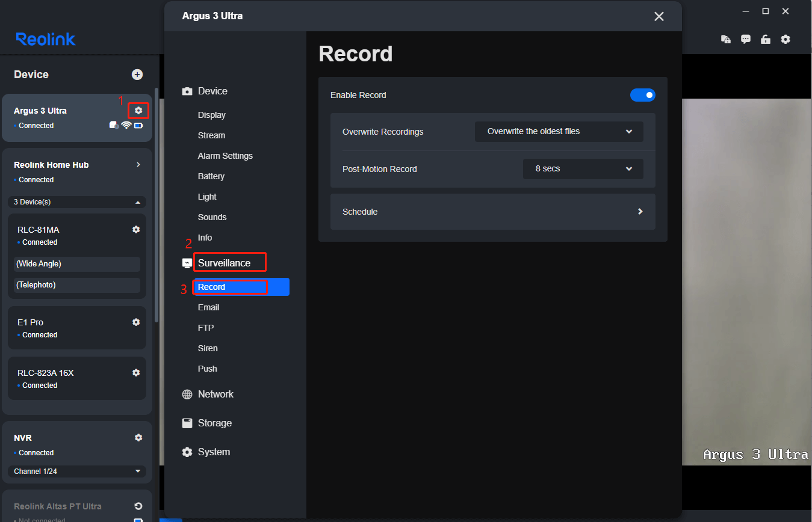
Task: Open the Sounds settings page
Action: coord(212,217)
